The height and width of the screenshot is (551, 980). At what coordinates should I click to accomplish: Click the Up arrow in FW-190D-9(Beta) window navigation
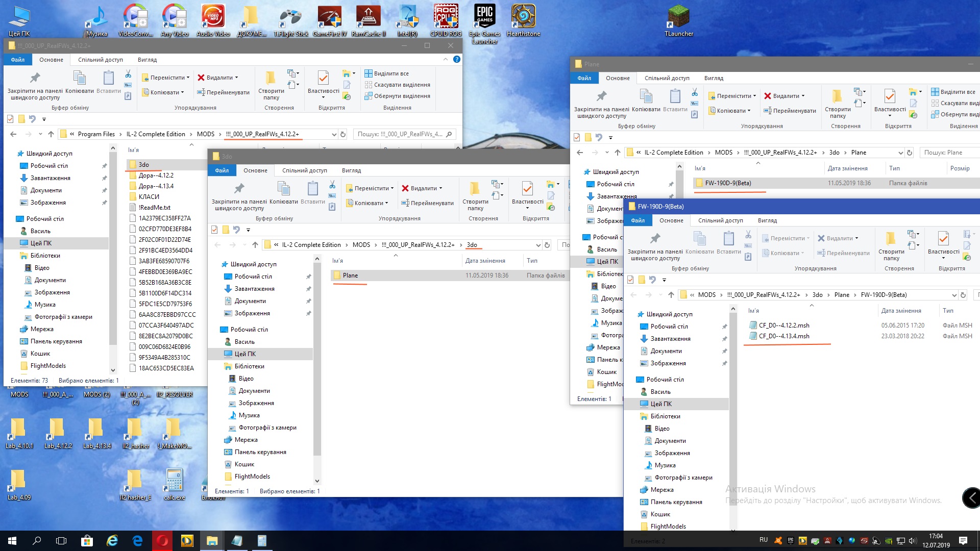click(x=671, y=295)
